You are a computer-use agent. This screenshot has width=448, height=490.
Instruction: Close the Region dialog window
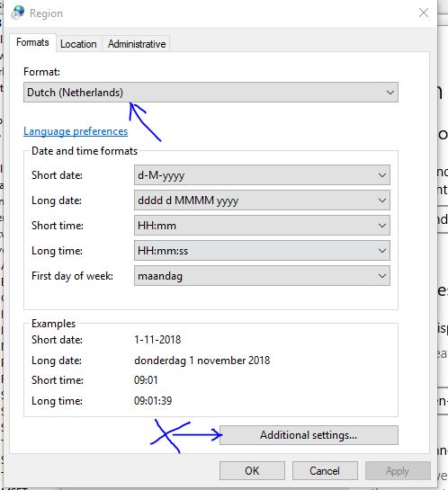(x=424, y=13)
